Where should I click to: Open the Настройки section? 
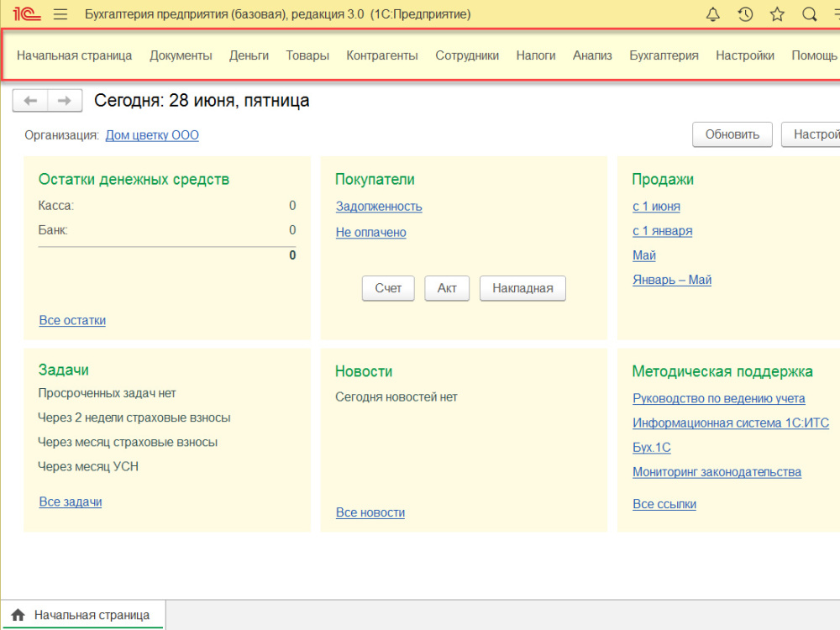[x=744, y=55]
